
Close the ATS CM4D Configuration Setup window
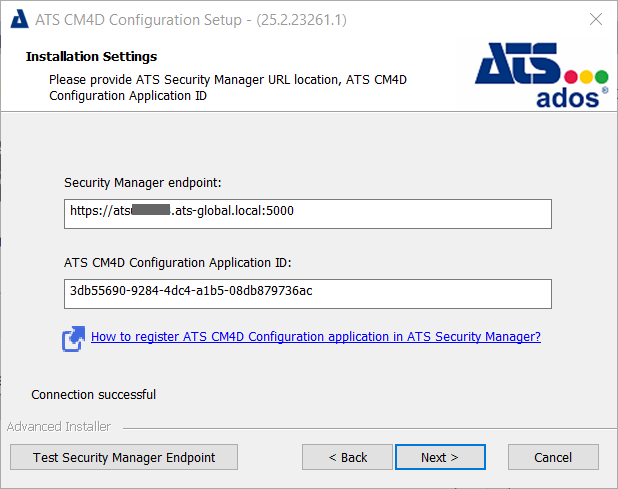pyautogui.click(x=595, y=19)
